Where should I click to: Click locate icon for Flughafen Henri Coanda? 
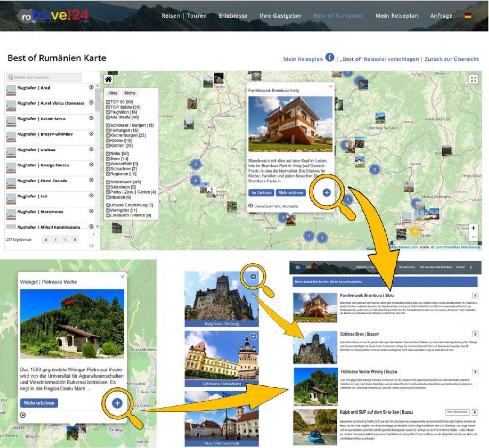(x=91, y=180)
